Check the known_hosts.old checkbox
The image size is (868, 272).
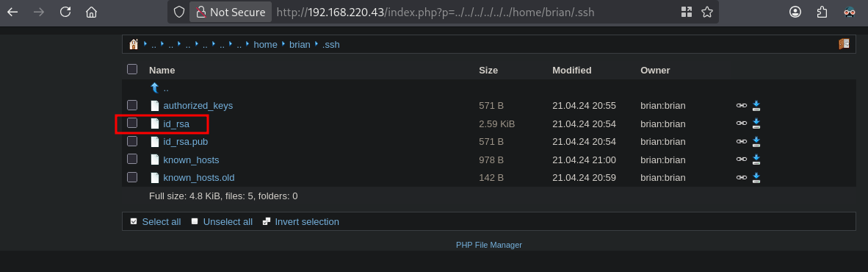coord(131,177)
